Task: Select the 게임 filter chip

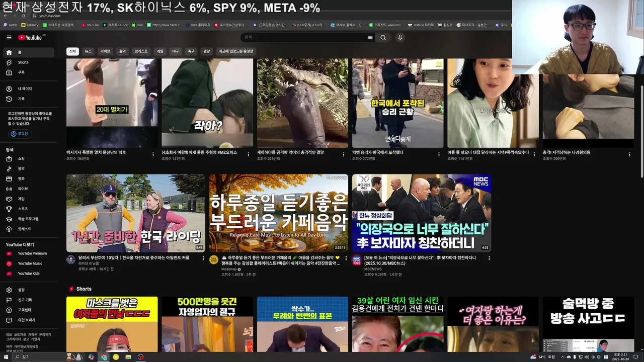Action: (160, 51)
